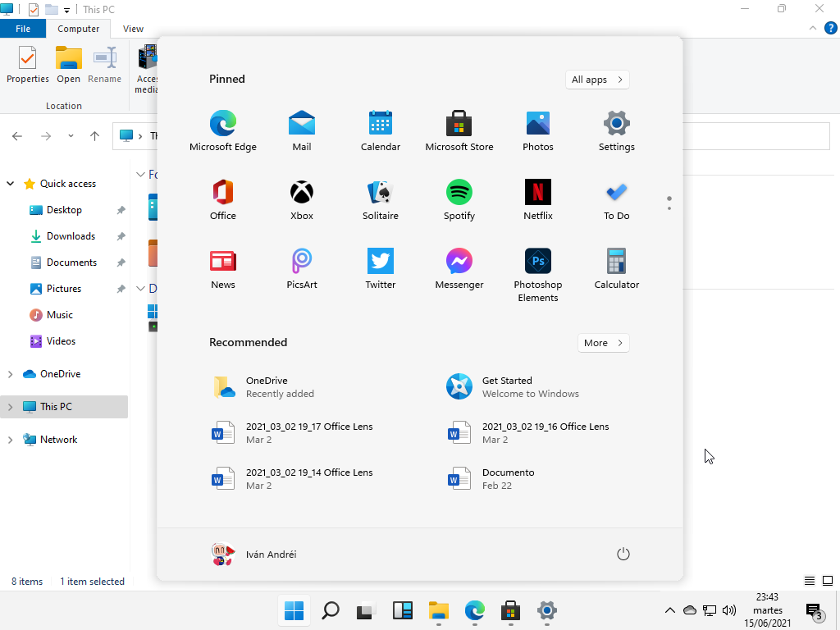The height and width of the screenshot is (630, 840).
Task: Launch the Calculator app
Action: tap(617, 269)
